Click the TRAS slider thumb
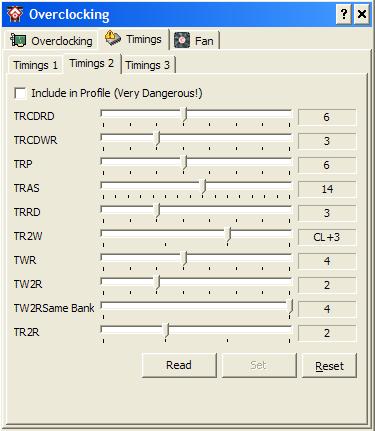 click(x=204, y=187)
